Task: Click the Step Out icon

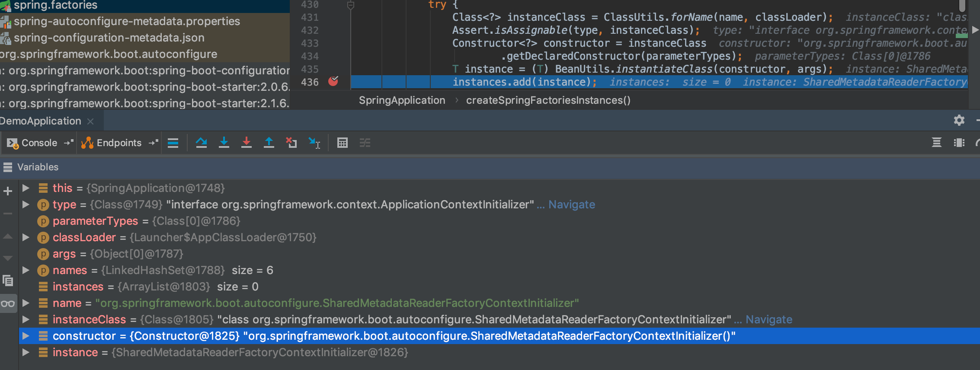Action: pyautogui.click(x=269, y=143)
